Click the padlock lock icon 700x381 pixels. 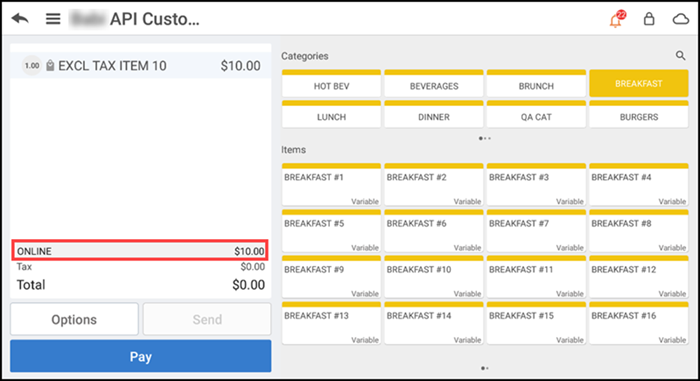(x=649, y=19)
